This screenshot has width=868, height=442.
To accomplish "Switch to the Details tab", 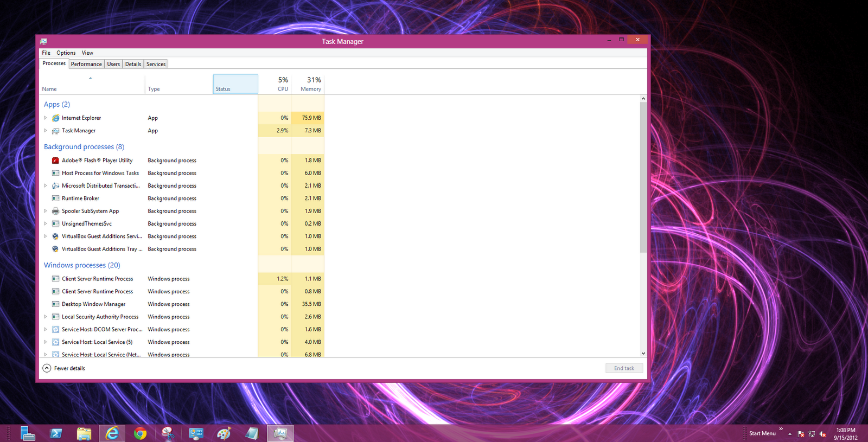I will pos(133,64).
